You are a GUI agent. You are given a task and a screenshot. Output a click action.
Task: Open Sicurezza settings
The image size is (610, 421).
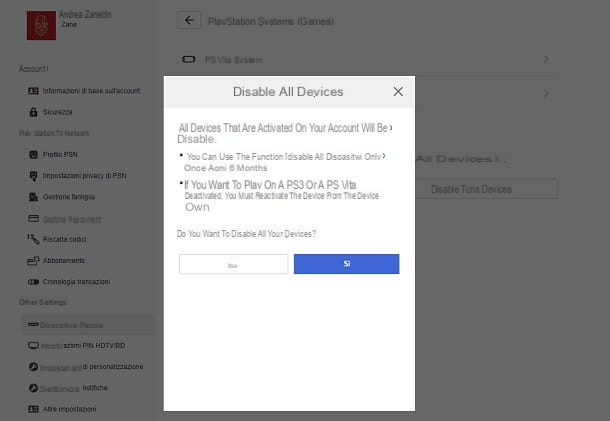pyautogui.click(x=58, y=112)
